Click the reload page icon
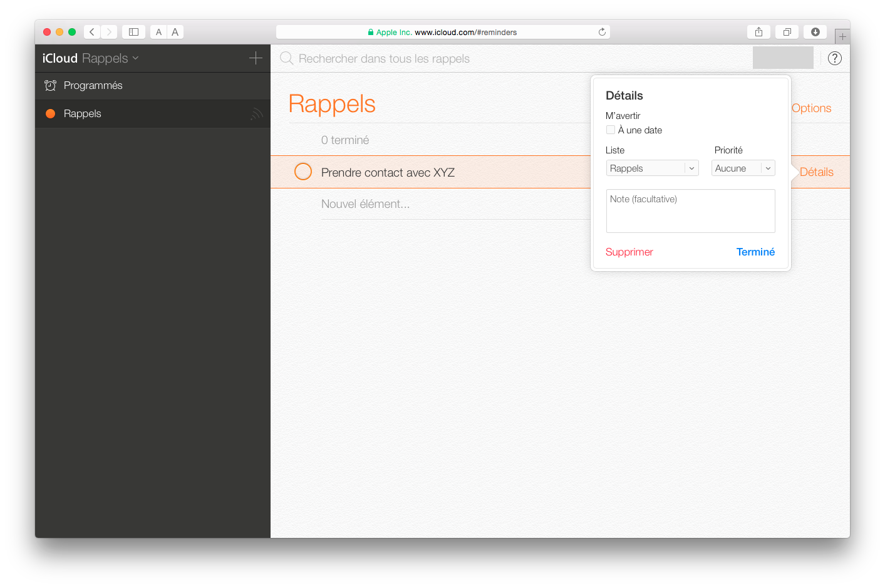This screenshot has height=588, width=885. click(602, 32)
